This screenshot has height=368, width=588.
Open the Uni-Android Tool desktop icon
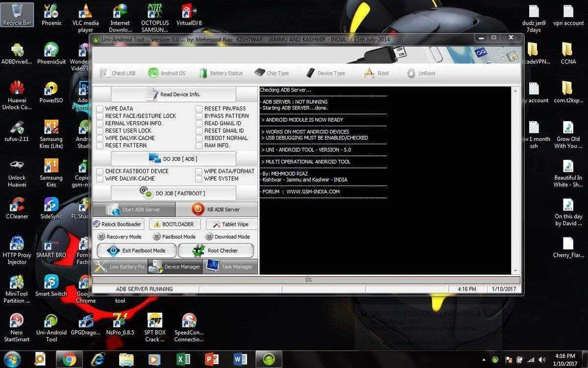click(51, 328)
